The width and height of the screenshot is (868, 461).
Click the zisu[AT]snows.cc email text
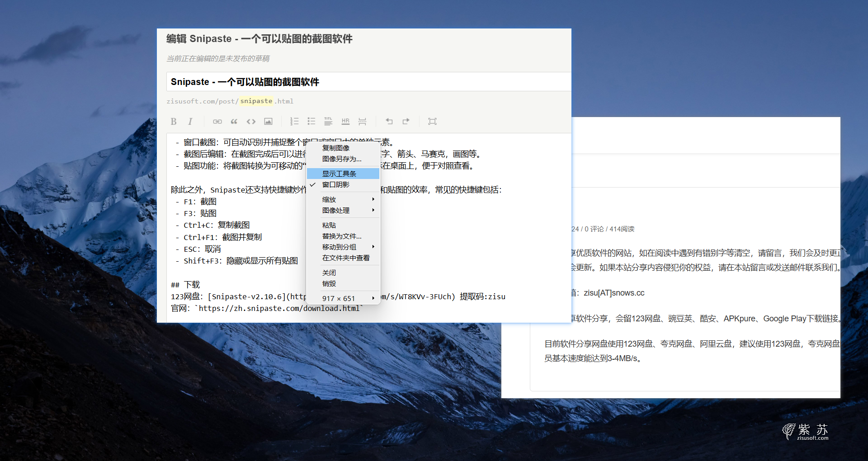(x=614, y=293)
